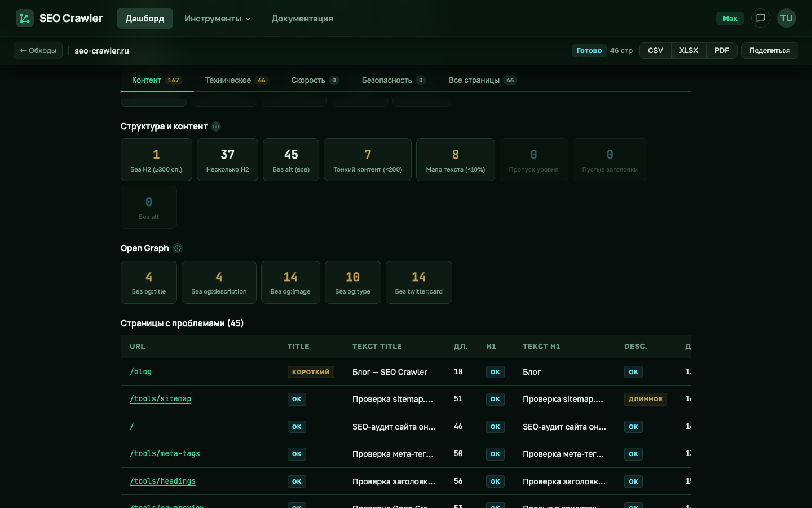Filter by Без og:title card

149,282
